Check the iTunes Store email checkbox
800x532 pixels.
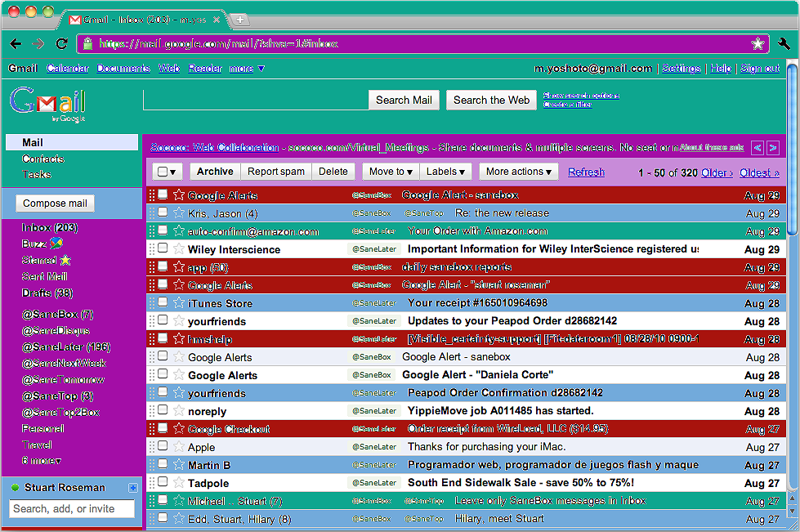pos(163,302)
